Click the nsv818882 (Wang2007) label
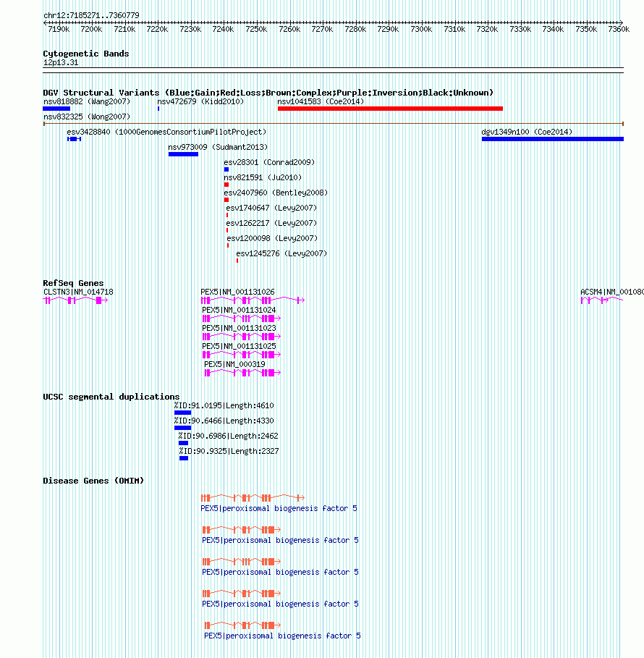 87,101
